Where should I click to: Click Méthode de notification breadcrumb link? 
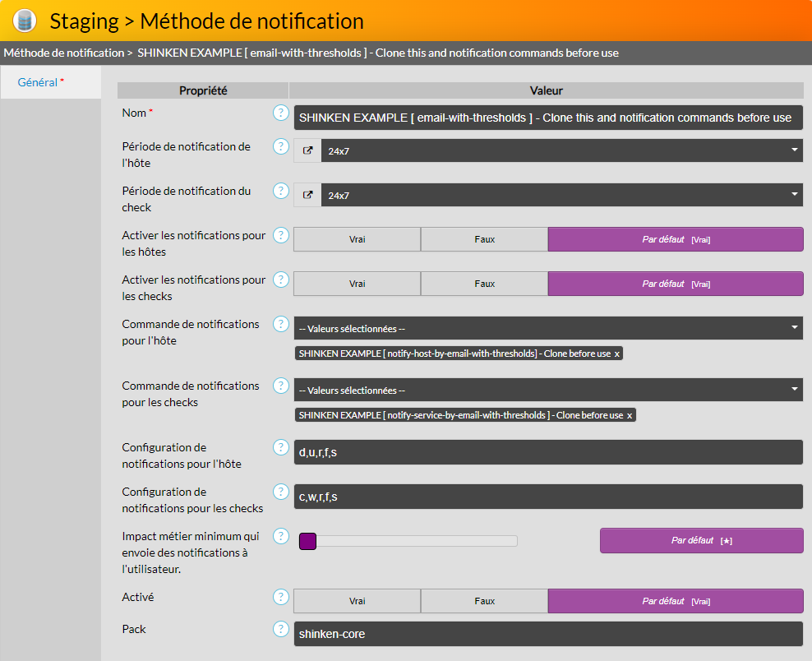click(x=63, y=53)
